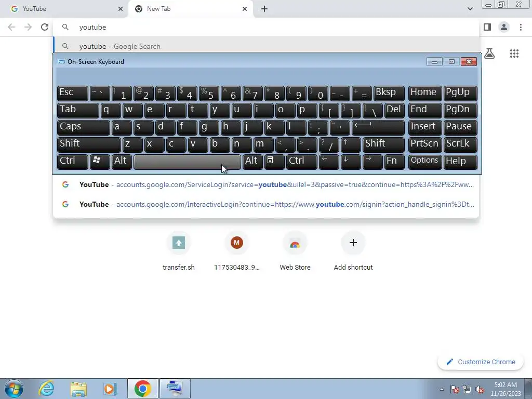Screen dimensions: 532x399
Task: Click the muted volume tray icon
Action: tap(480, 390)
